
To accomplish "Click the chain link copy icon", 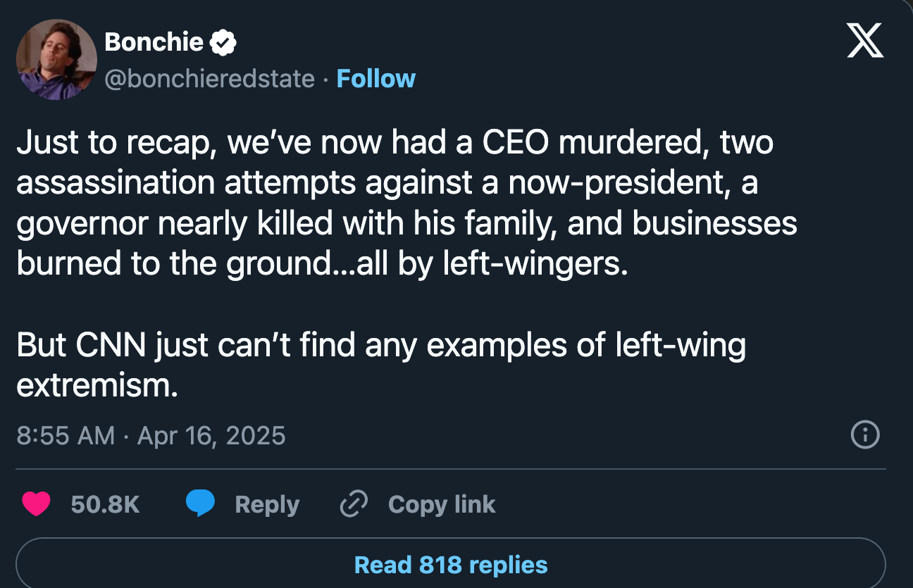I will click(354, 504).
